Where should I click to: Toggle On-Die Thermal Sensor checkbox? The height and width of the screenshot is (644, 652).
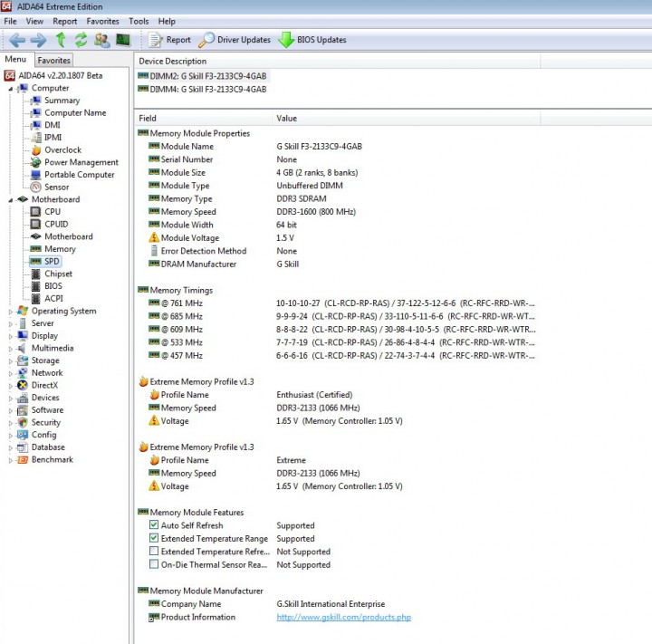[x=154, y=564]
